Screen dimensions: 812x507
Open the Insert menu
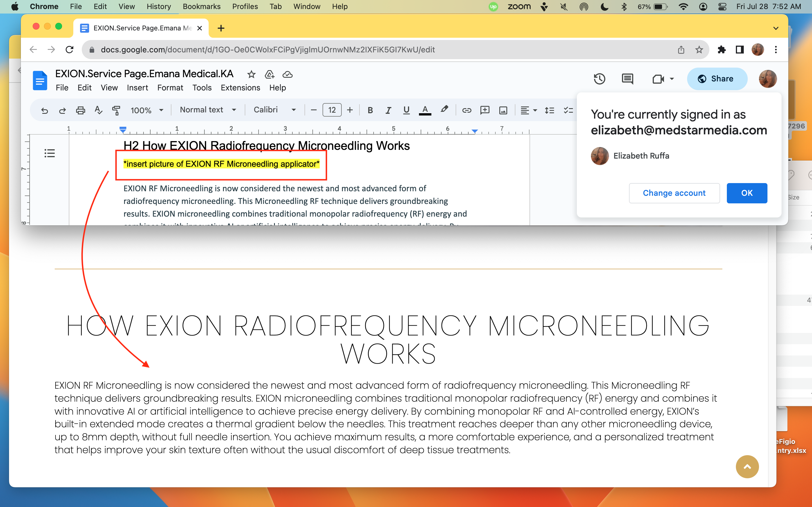[137, 88]
